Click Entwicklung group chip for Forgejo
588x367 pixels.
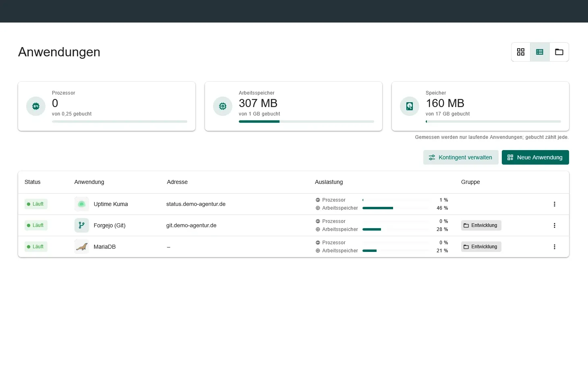(481, 225)
